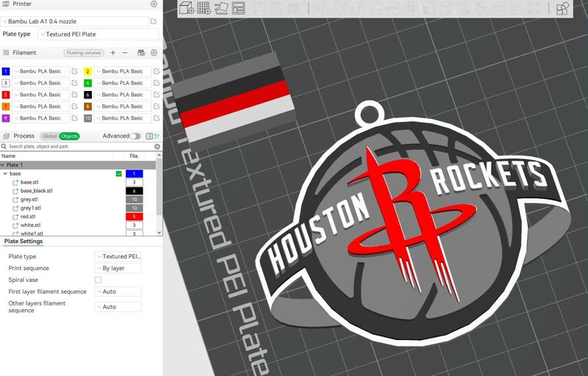Click the Flushing volumes button
The height and width of the screenshot is (376, 588).
pyautogui.click(x=83, y=53)
